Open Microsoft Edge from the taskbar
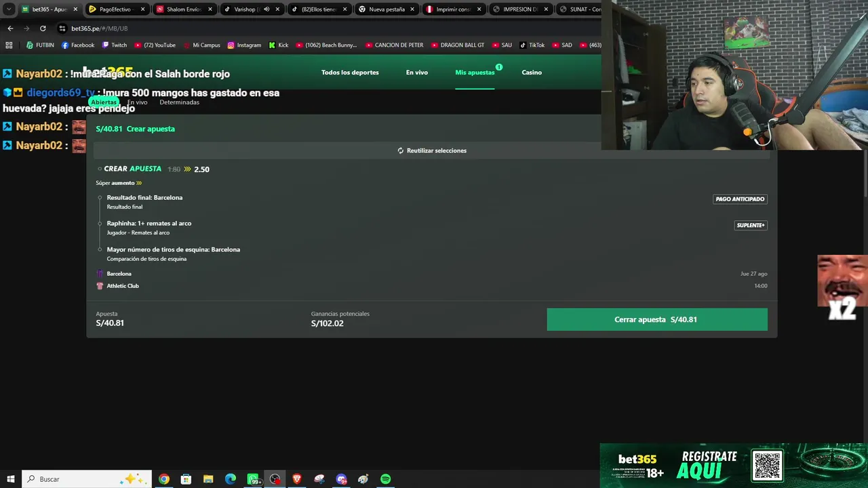The image size is (868, 488). pyautogui.click(x=231, y=479)
